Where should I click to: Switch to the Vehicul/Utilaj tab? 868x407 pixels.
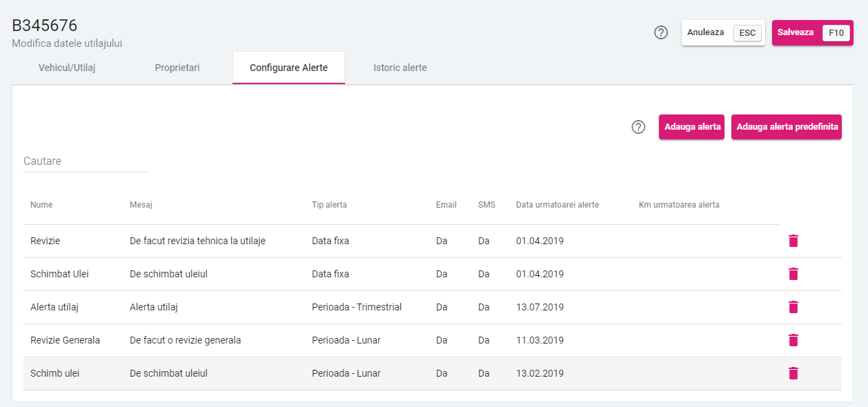click(67, 68)
